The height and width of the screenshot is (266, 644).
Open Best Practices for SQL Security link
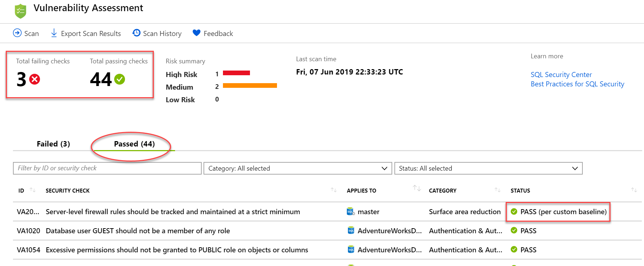pos(577,84)
